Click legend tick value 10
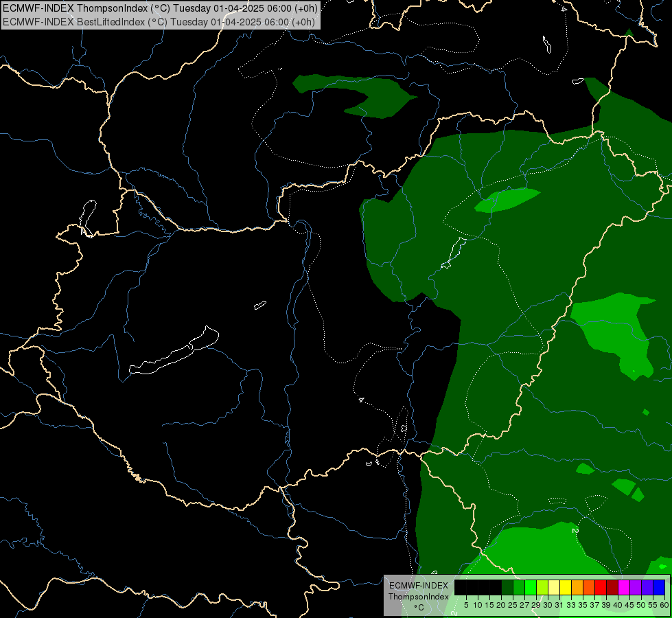The image size is (672, 618). tap(478, 605)
